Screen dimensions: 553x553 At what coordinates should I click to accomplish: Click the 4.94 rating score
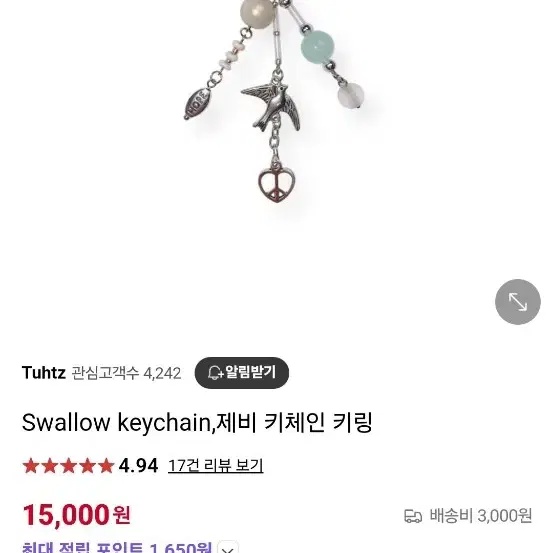pyautogui.click(x=138, y=466)
